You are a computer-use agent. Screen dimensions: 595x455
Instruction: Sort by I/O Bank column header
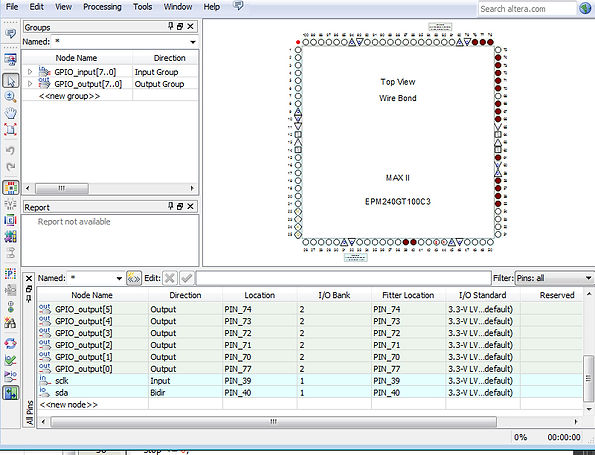334,295
